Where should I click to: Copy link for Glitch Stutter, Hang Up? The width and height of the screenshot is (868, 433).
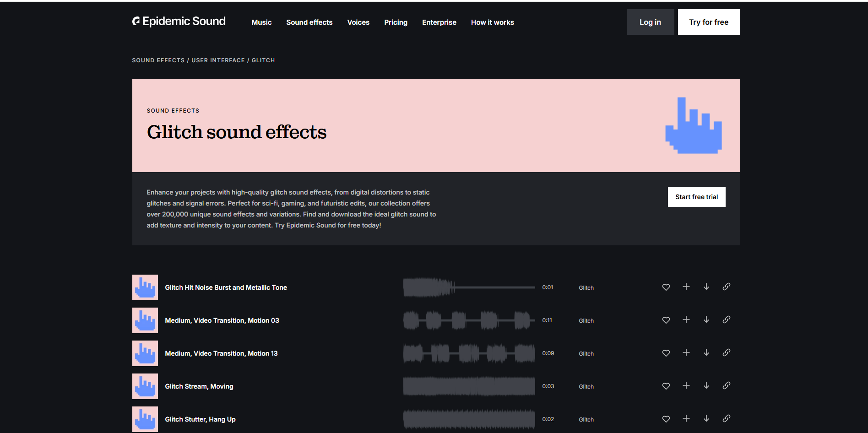point(726,418)
